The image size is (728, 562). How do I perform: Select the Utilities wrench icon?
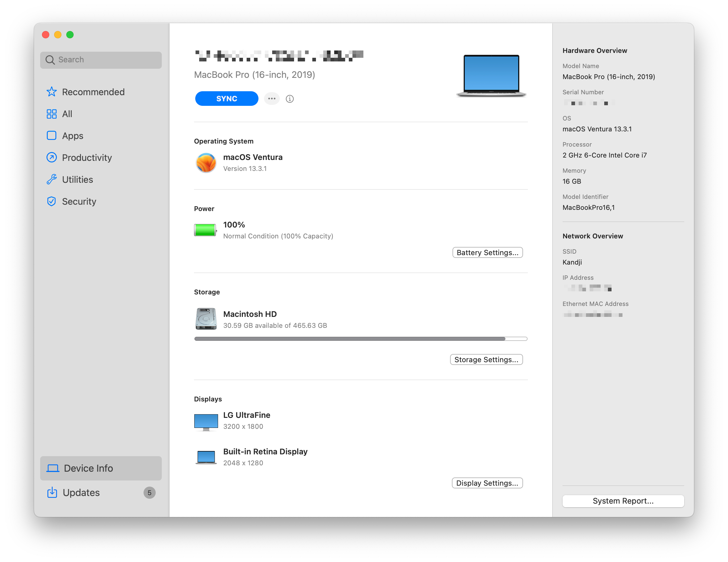click(x=51, y=179)
